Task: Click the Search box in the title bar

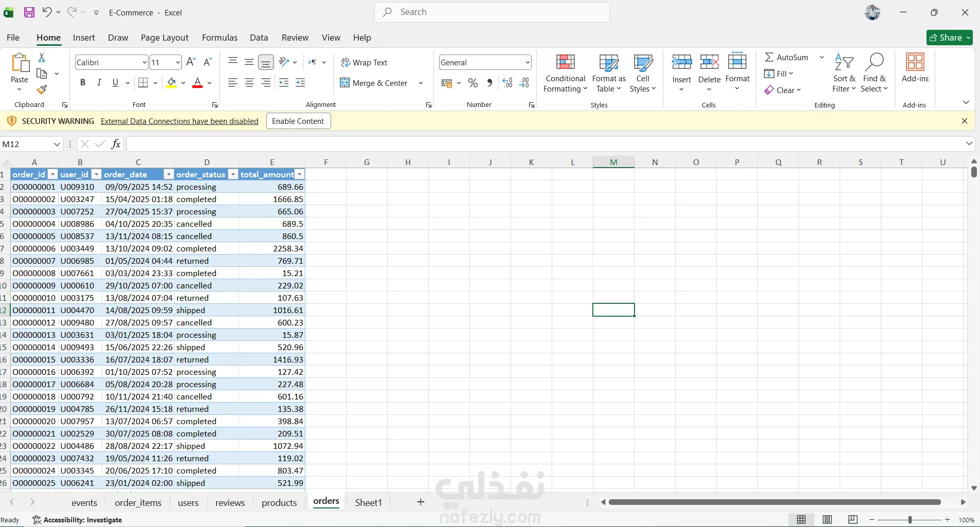Action: pos(492,12)
